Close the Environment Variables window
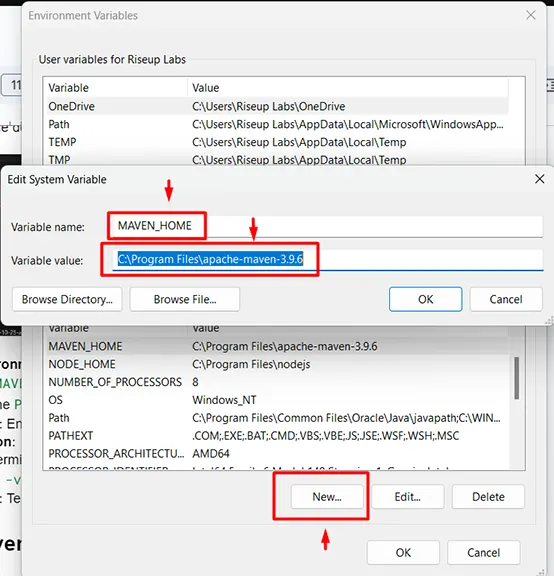Viewport: 554px width, 576px height. (x=530, y=15)
